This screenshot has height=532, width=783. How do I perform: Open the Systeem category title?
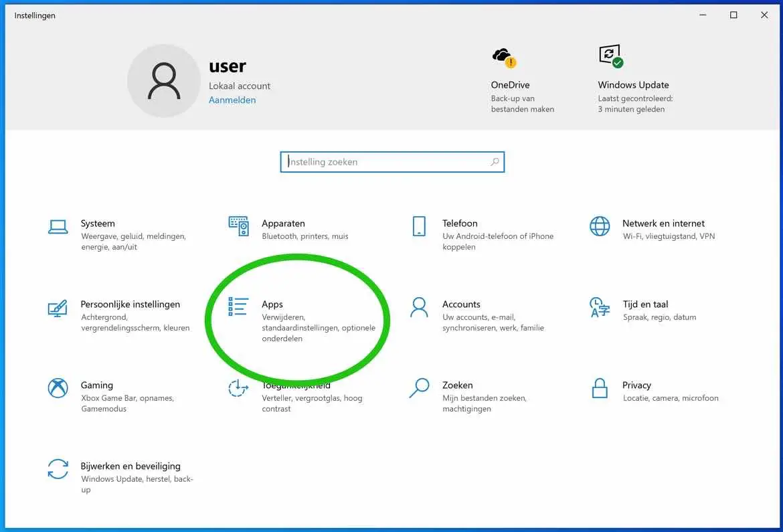[x=98, y=224]
